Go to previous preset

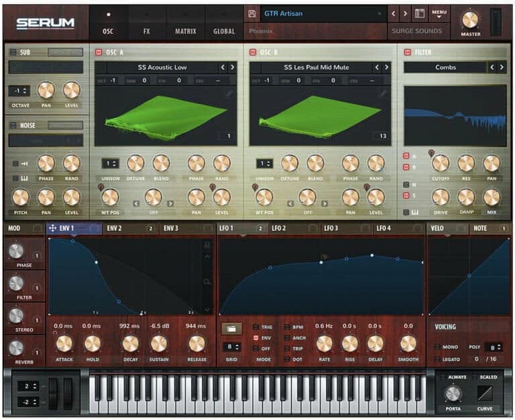(x=394, y=13)
